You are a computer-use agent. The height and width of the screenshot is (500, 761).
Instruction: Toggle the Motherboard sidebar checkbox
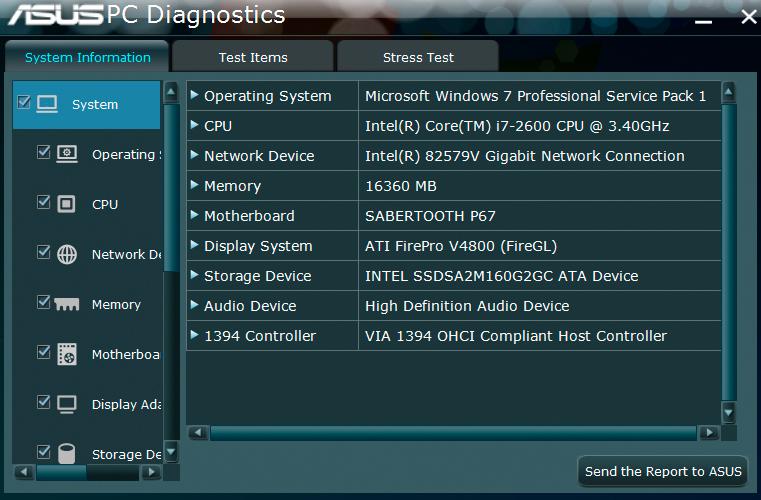(44, 351)
